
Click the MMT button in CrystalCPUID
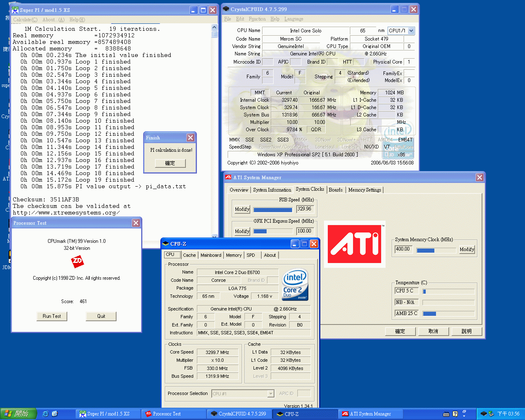(260, 93)
